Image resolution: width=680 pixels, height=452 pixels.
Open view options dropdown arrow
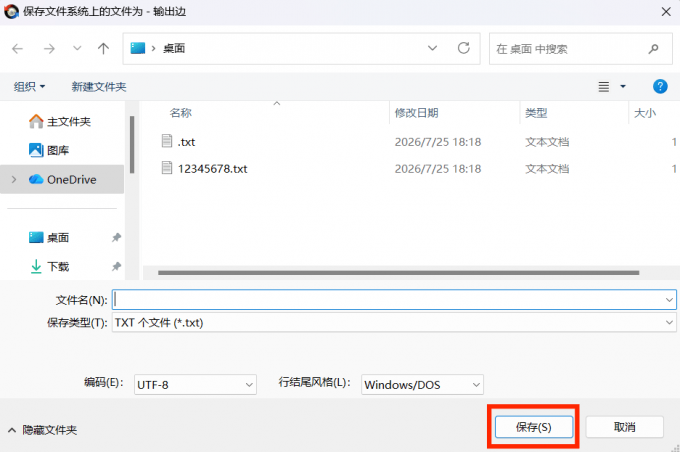[623, 87]
